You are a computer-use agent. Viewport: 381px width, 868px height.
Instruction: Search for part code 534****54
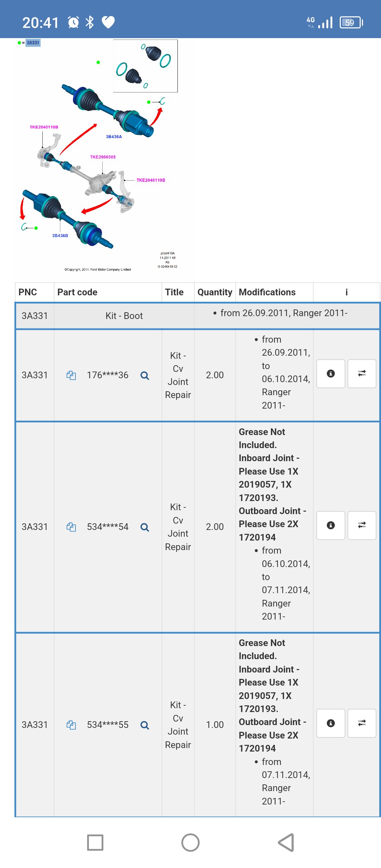[x=145, y=527]
